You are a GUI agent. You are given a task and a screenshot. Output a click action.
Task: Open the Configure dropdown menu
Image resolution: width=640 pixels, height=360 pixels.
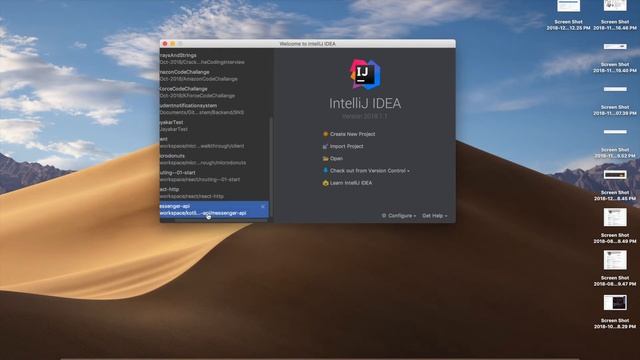pos(402,216)
